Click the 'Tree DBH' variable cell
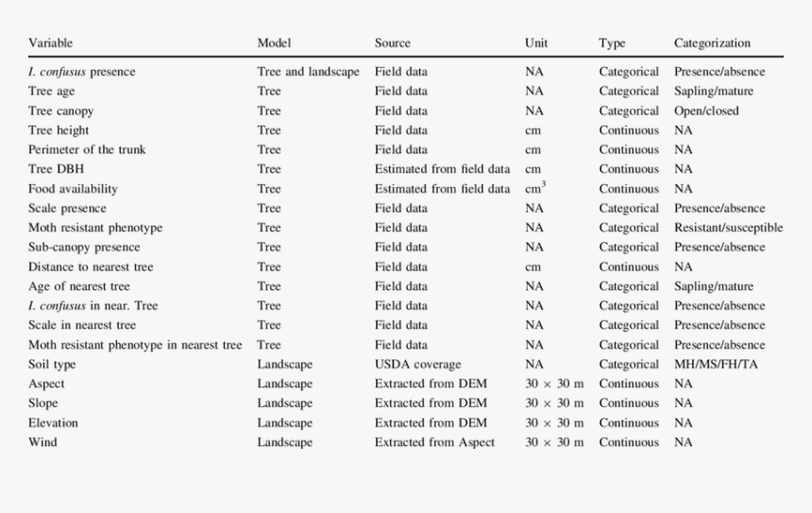The image size is (812, 513). [53, 169]
